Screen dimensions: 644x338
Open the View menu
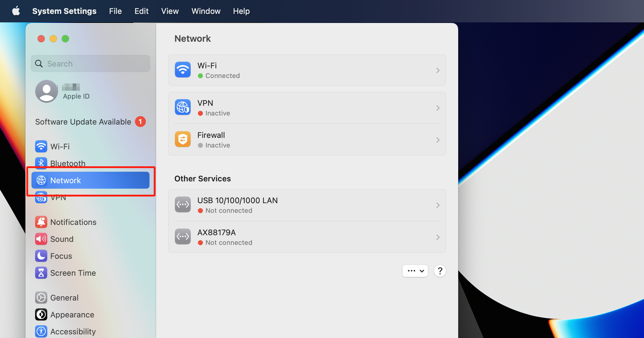coord(170,11)
